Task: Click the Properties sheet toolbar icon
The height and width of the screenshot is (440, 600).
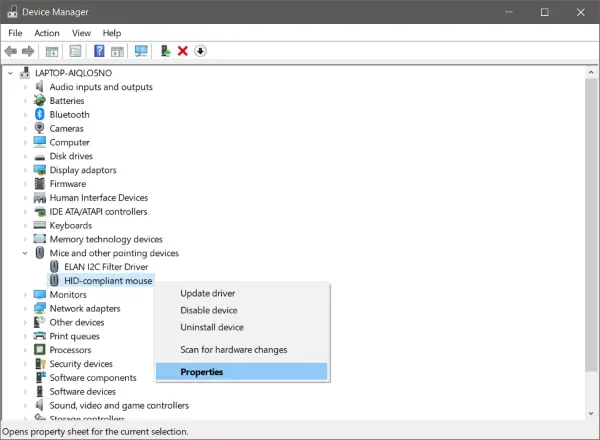Action: click(75, 51)
